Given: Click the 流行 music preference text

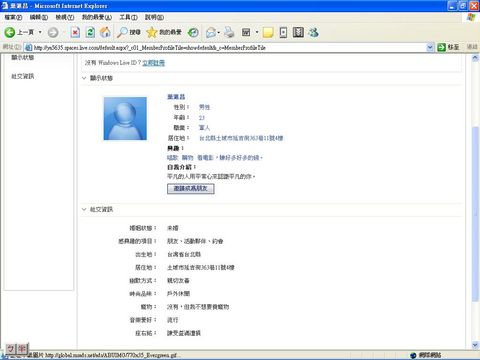Looking at the screenshot, I should 173,320.
